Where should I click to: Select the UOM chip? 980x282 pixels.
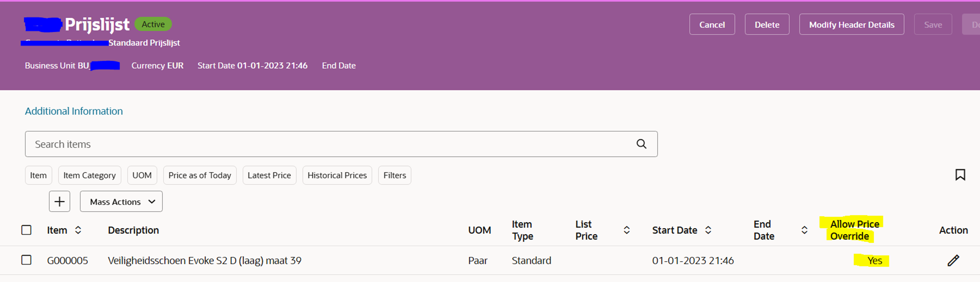142,175
